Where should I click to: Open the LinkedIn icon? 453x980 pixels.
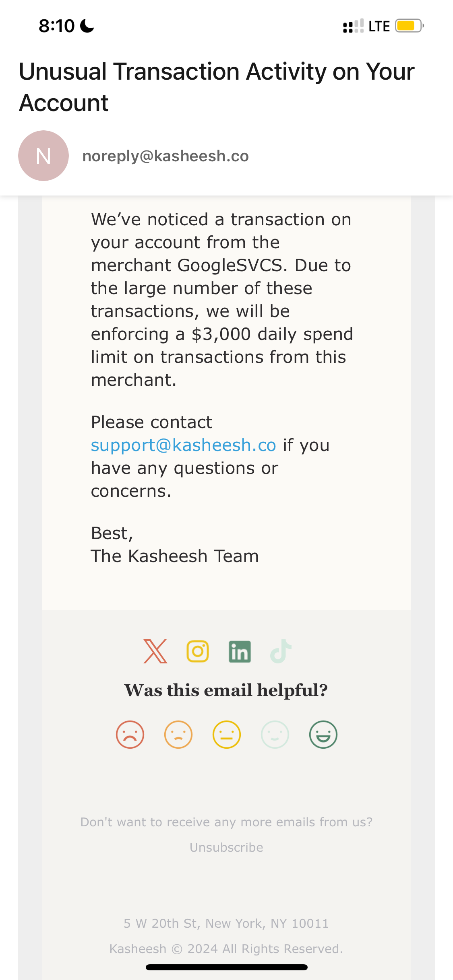240,652
